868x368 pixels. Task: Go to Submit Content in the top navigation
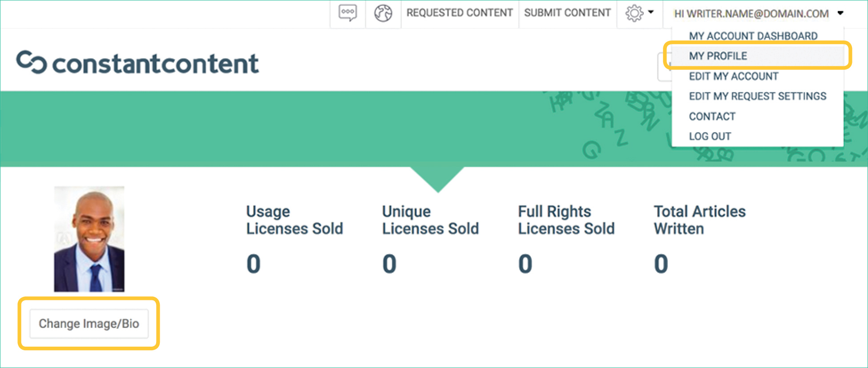tap(567, 13)
